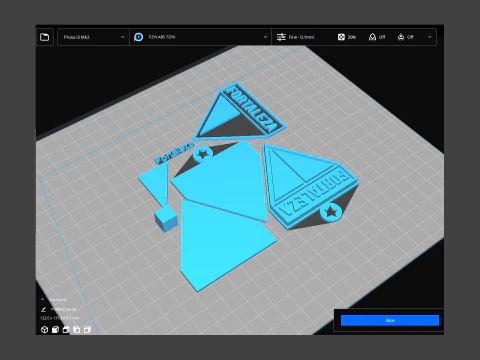
Task: Click the model dimensions text
Action: pos(60,318)
